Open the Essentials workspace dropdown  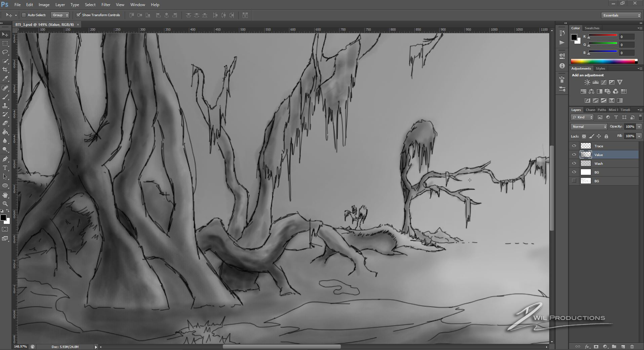621,15
